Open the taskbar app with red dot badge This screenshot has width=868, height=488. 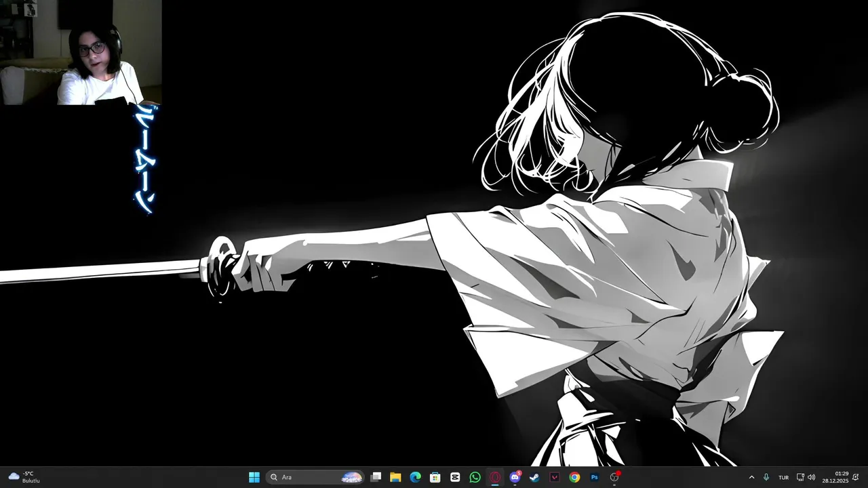pyautogui.click(x=614, y=477)
